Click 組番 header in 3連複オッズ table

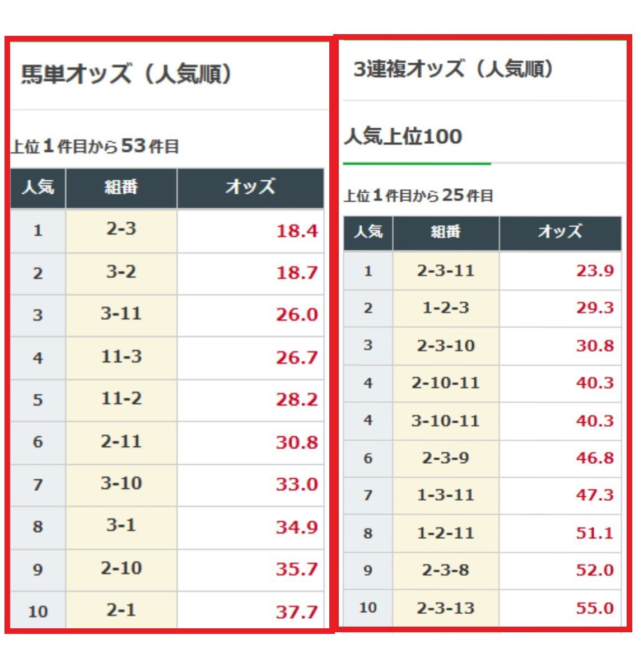pyautogui.click(x=446, y=232)
